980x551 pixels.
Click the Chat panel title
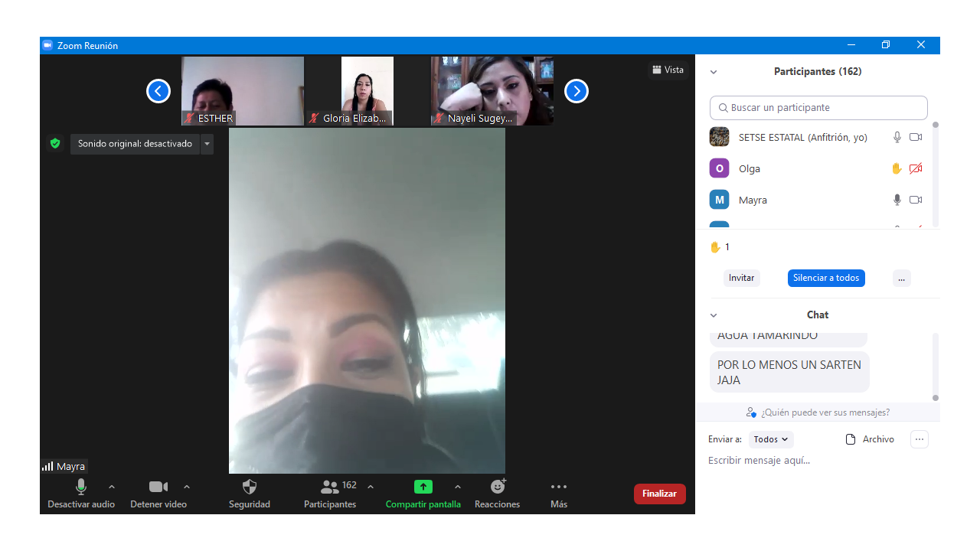(x=818, y=315)
